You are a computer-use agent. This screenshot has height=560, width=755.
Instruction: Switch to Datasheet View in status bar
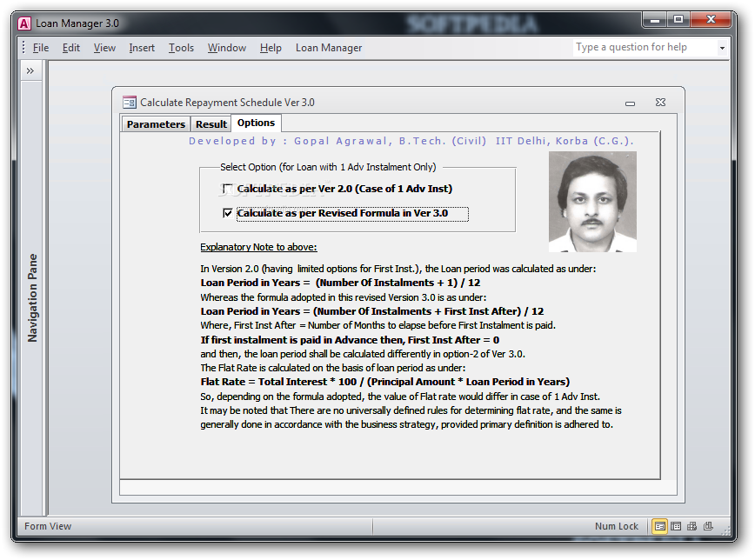[676, 526]
